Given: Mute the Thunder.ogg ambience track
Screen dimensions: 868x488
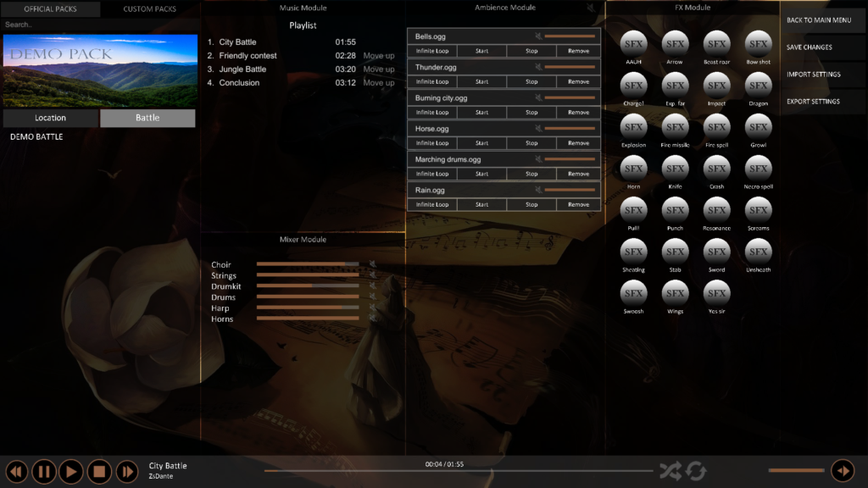Looking at the screenshot, I should pyautogui.click(x=538, y=67).
